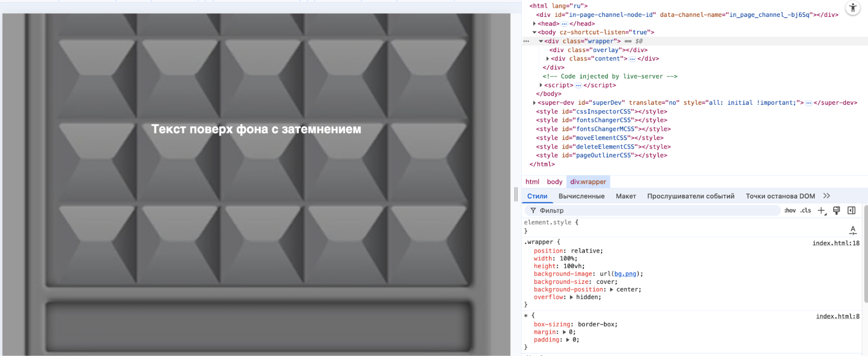Image resolution: width=868 pixels, height=356 pixels.
Task: Switch to the Вычисленные tab
Action: pos(581,196)
